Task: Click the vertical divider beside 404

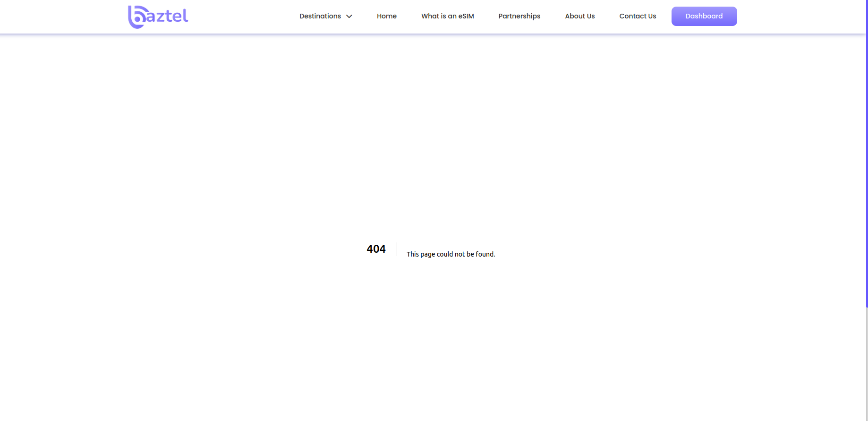Action: coord(397,249)
